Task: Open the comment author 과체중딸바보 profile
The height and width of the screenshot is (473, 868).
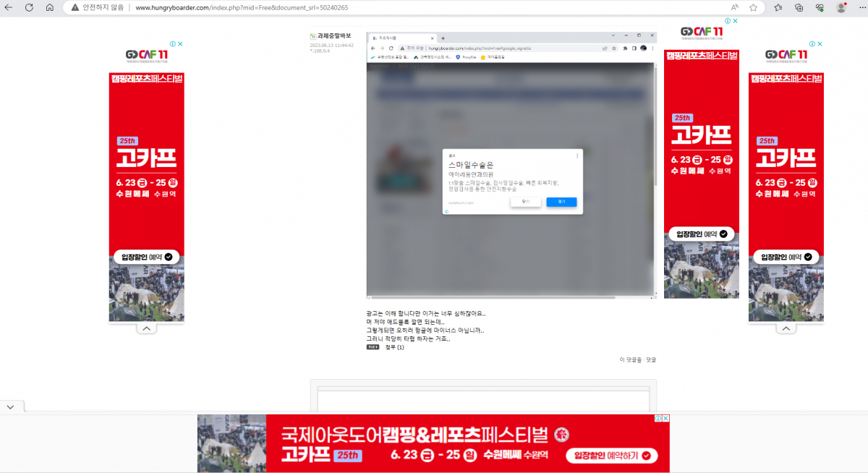Action: click(334, 35)
